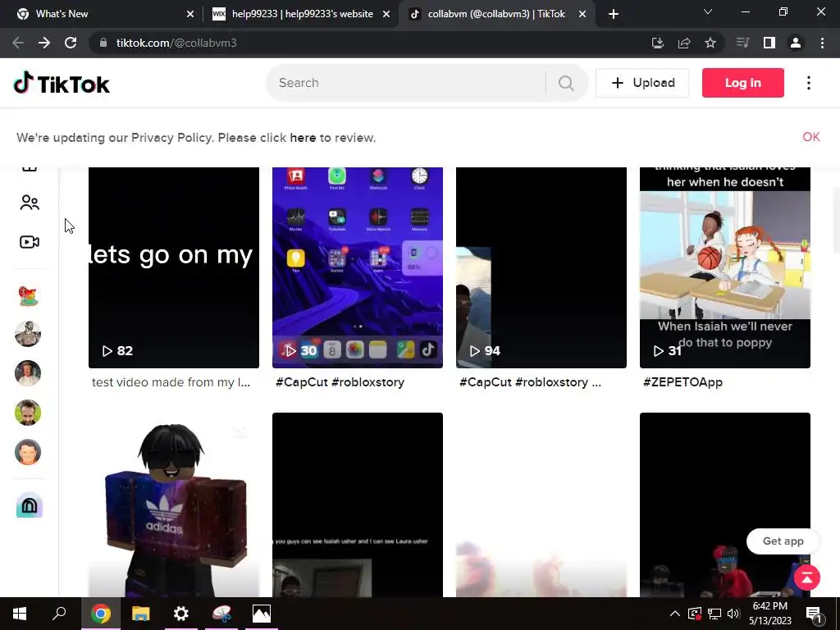This screenshot has width=840, height=630.
Task: Go back to previous page
Action: click(18, 43)
